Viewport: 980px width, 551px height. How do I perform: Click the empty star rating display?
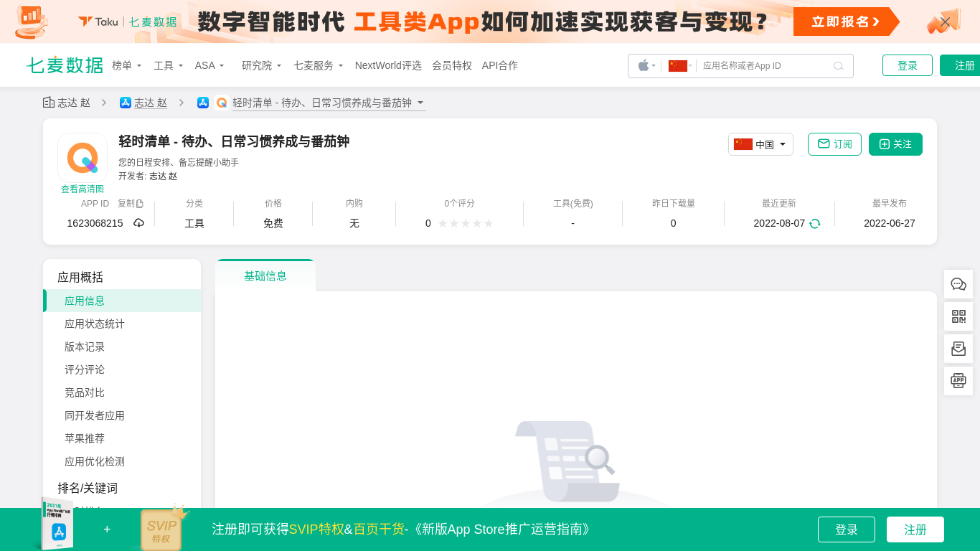pos(466,223)
